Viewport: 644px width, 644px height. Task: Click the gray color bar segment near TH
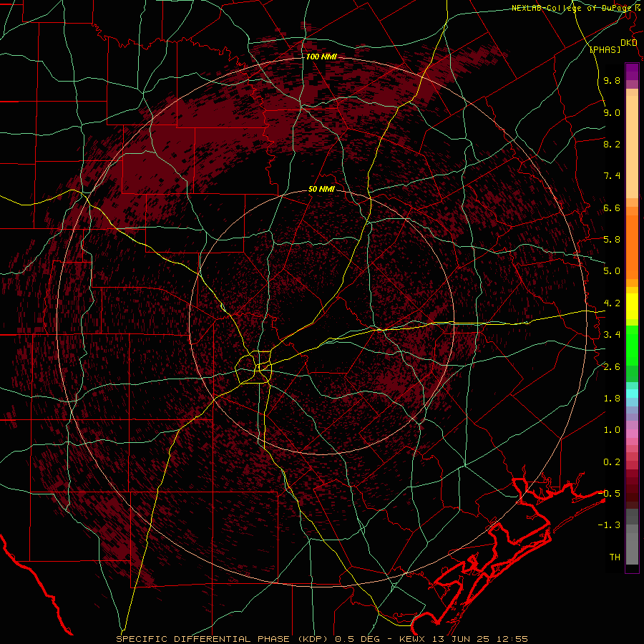click(x=632, y=549)
